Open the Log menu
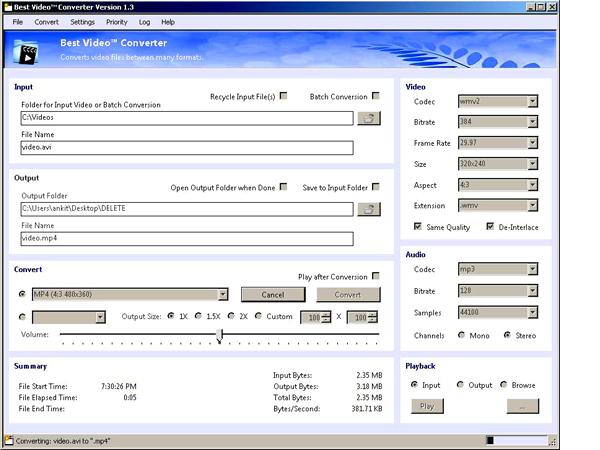 (x=144, y=22)
